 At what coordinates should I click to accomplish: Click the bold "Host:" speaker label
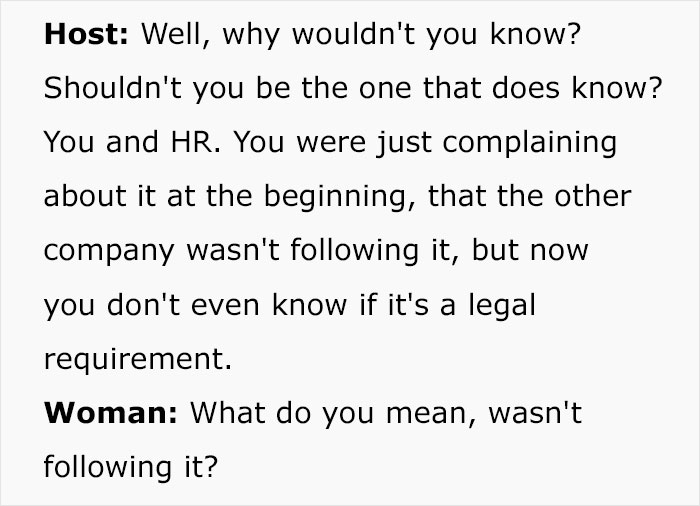pyautogui.click(x=85, y=36)
